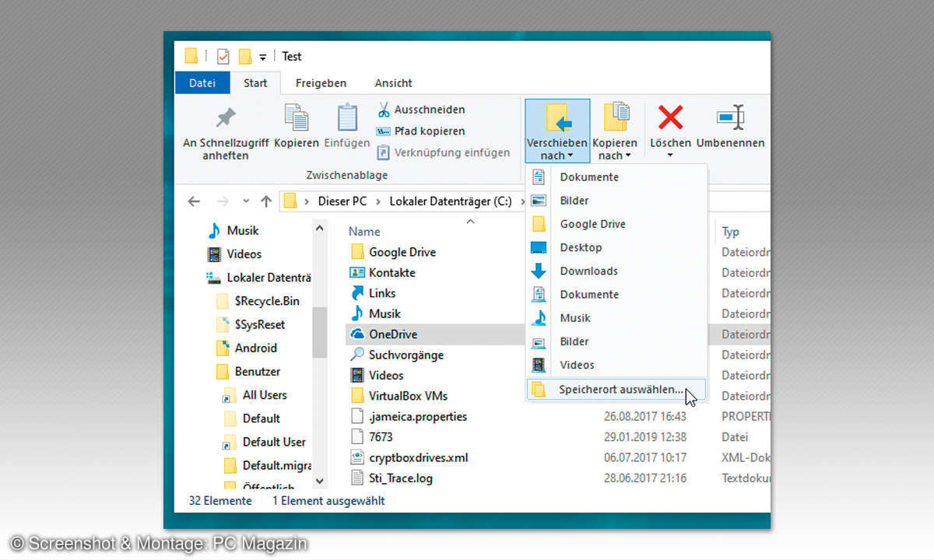Switch to the Start ribbon tab
Screen dimensions: 934x560
click(x=255, y=82)
